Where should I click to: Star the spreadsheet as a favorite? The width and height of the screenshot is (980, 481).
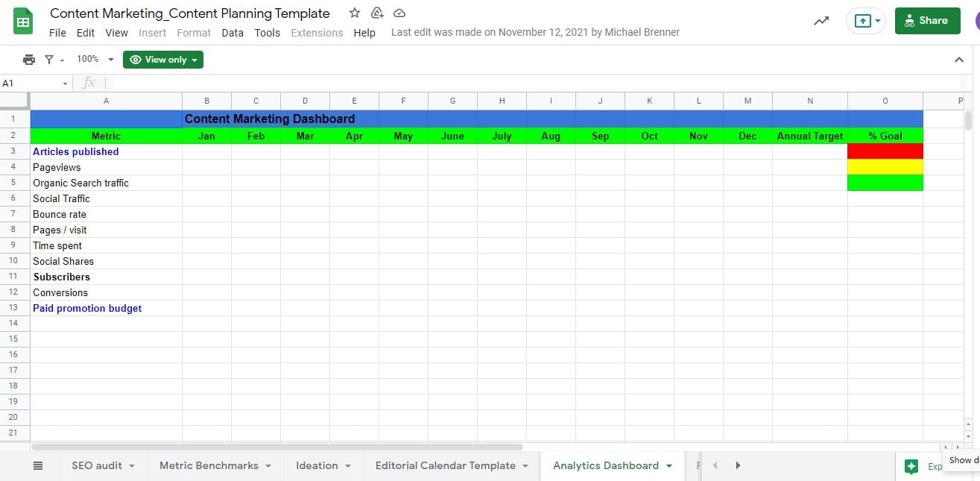point(354,13)
